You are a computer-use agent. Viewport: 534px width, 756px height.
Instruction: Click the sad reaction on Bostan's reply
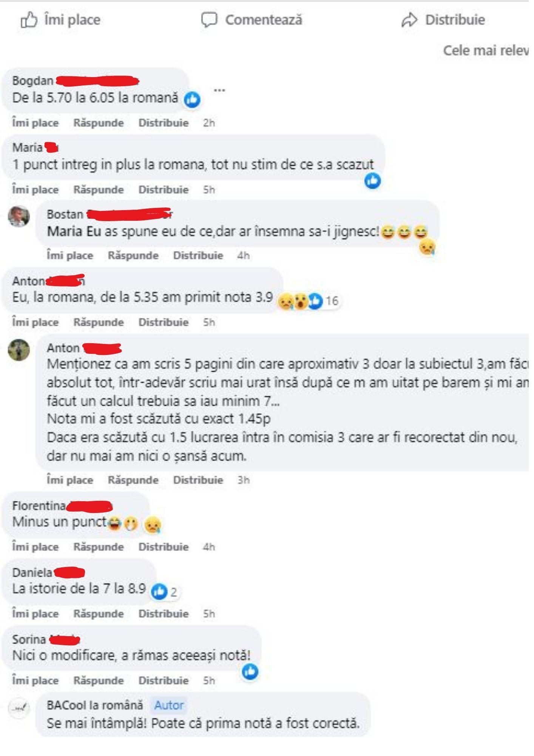point(427,248)
